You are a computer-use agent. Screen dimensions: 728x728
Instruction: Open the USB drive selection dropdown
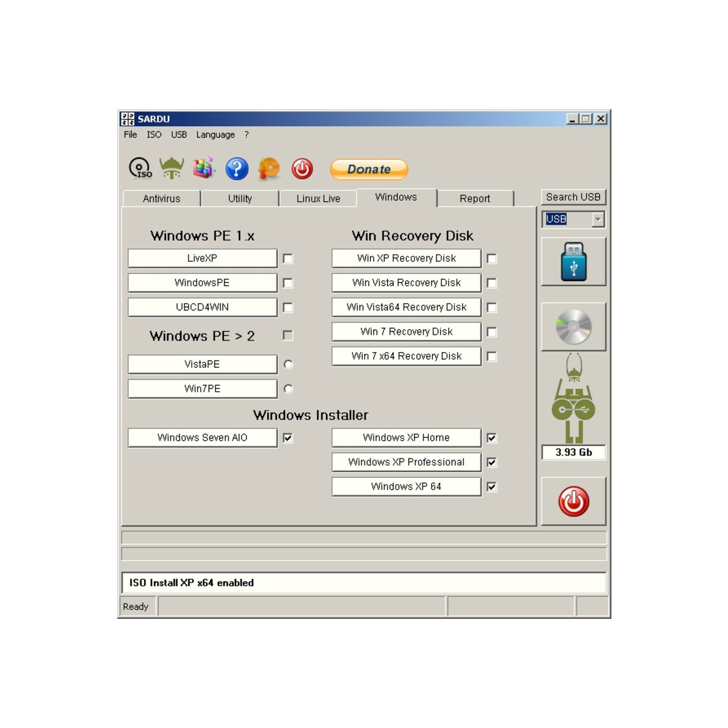point(597,219)
